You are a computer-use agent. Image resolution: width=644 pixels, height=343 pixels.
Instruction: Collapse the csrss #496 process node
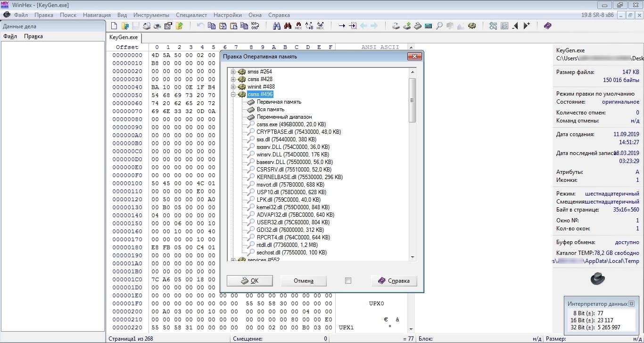click(x=233, y=94)
